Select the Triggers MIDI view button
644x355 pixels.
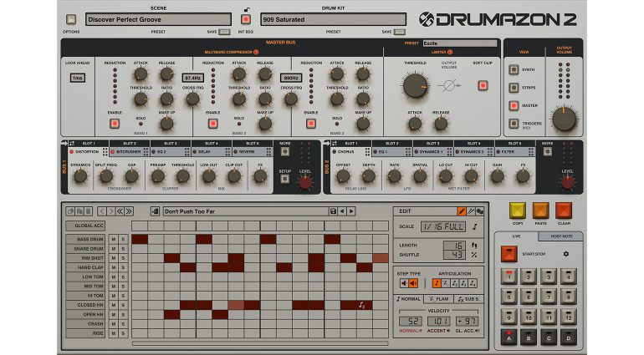[514, 123]
